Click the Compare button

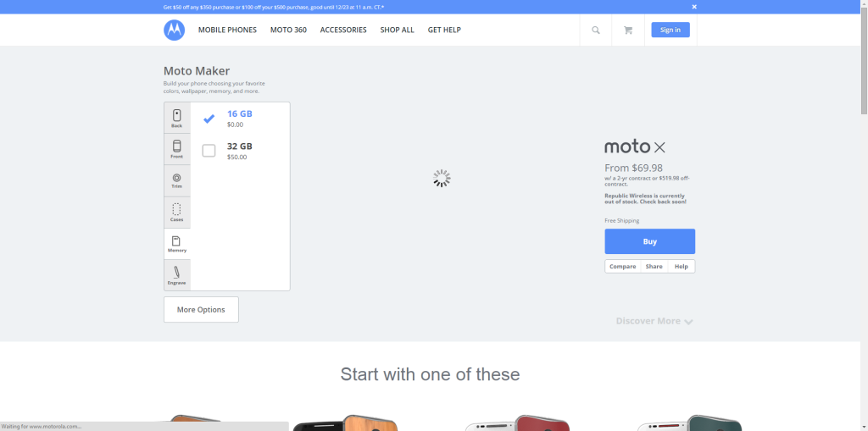(623, 266)
